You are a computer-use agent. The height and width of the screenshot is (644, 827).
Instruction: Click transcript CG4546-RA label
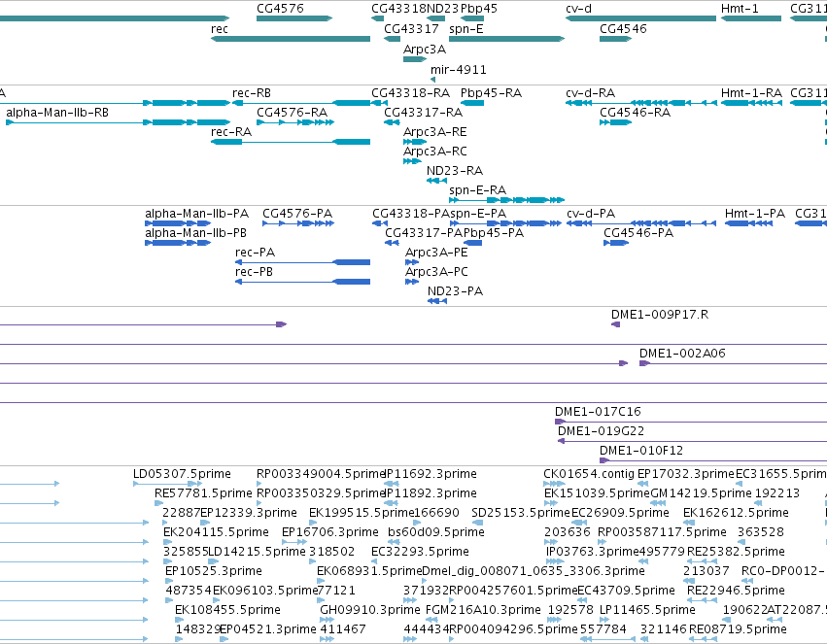coord(635,113)
